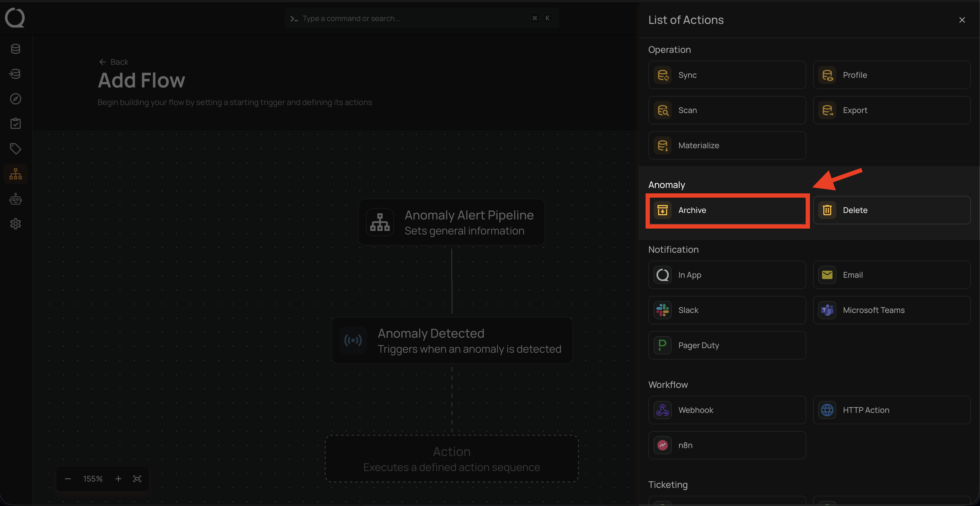Select the Archive anomaly action
The height and width of the screenshot is (506, 980).
click(x=727, y=210)
